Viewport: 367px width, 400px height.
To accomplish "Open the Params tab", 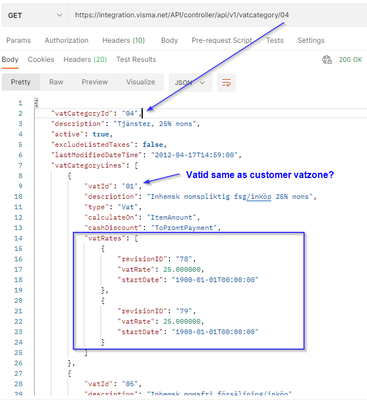I will click(19, 40).
